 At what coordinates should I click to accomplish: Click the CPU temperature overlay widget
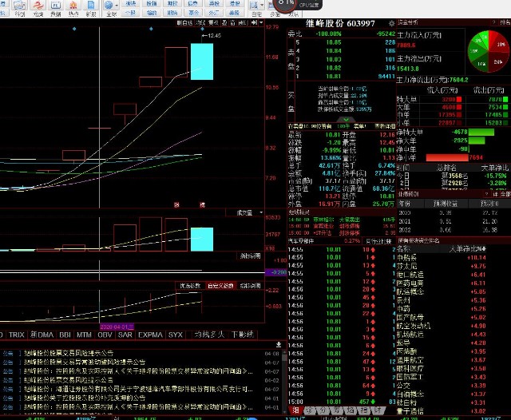pos(298,5)
